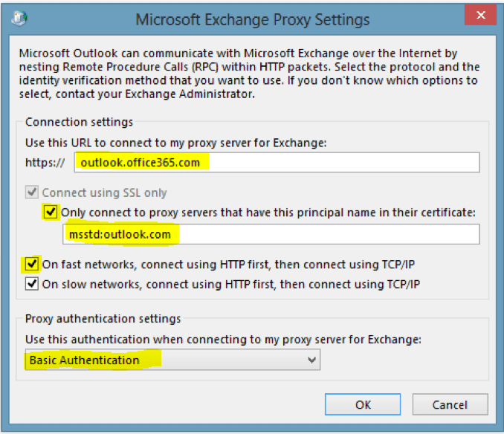The image size is (504, 434).
Task: Click the Outlook icon in title bar
Action: [19, 18]
